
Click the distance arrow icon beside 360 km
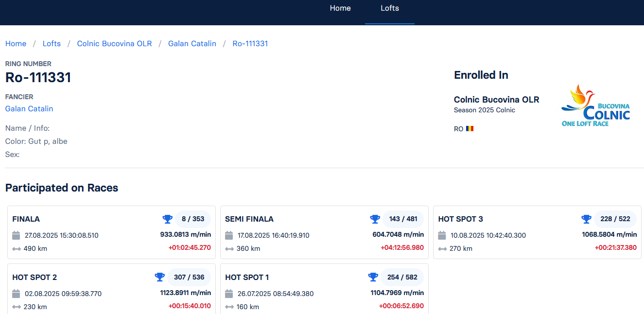229,249
